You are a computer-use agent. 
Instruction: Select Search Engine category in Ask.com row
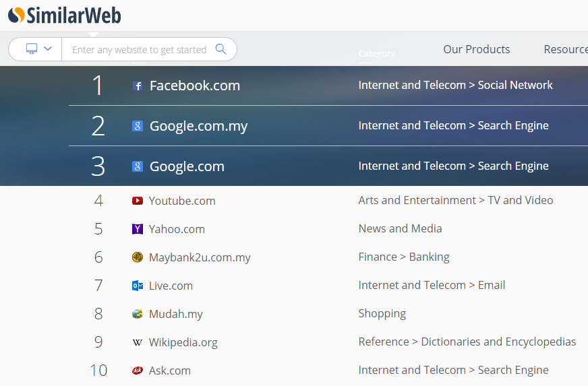453,371
